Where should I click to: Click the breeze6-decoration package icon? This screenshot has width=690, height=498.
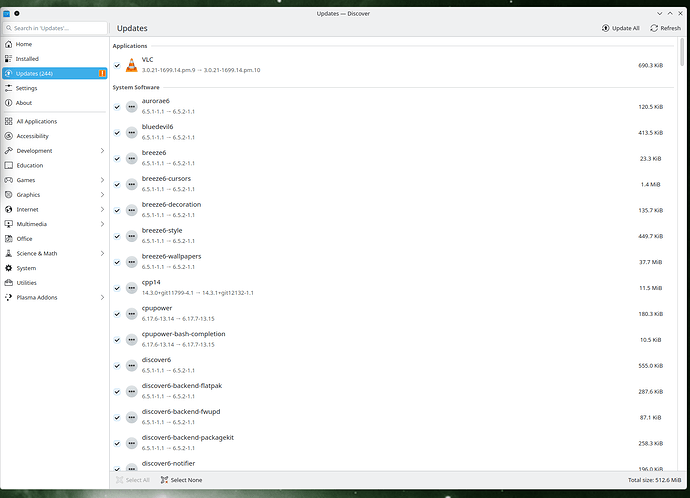tap(132, 210)
